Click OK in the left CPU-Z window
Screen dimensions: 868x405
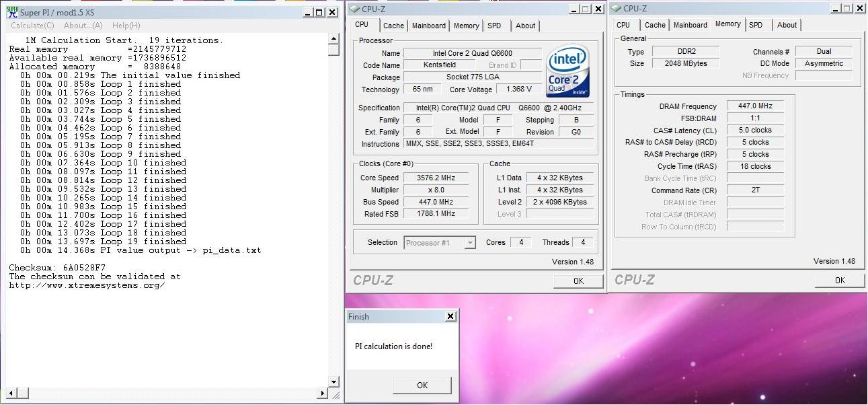point(578,281)
